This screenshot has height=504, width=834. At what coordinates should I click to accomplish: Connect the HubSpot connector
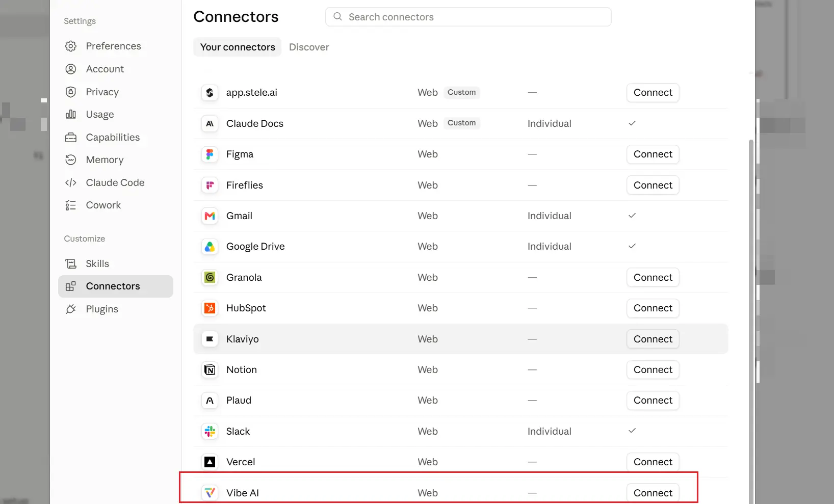coord(653,308)
